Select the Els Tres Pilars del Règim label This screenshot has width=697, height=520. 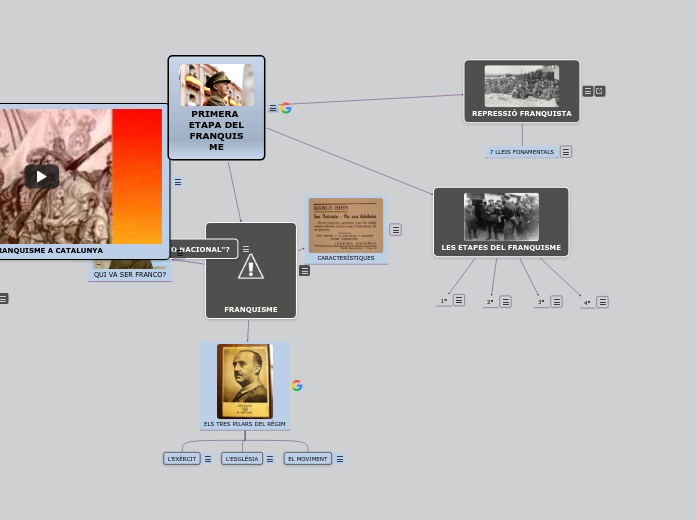click(244, 424)
